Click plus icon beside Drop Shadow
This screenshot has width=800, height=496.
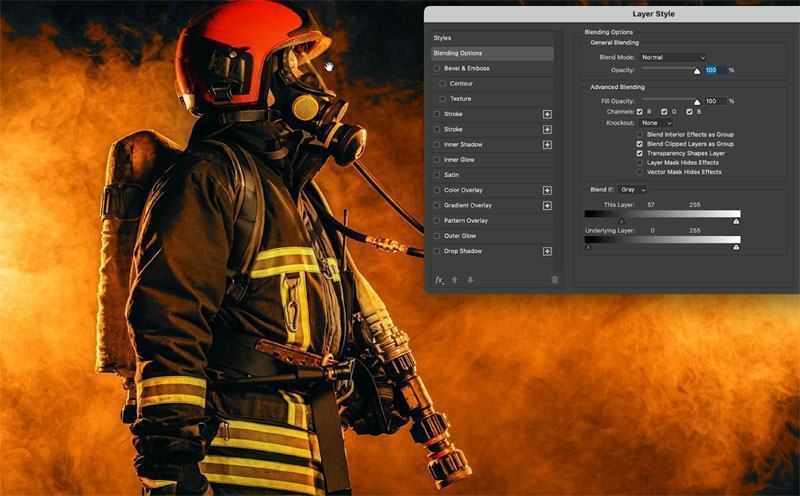(547, 251)
